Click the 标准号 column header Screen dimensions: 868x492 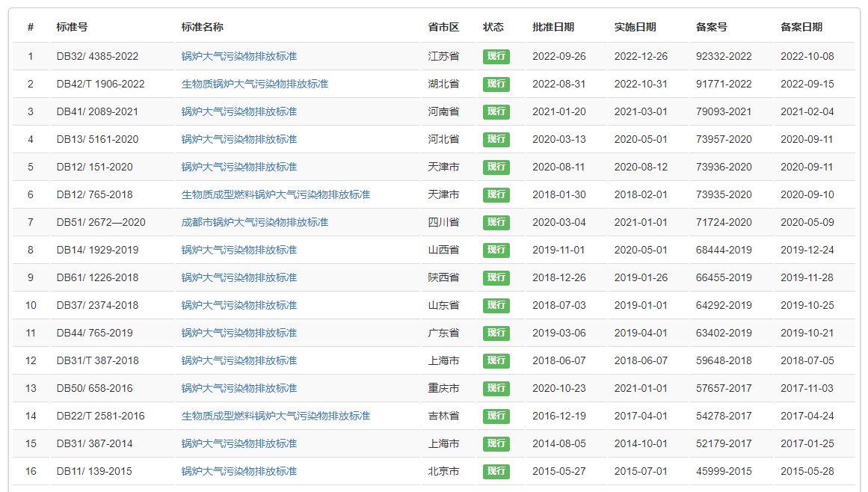click(x=72, y=27)
